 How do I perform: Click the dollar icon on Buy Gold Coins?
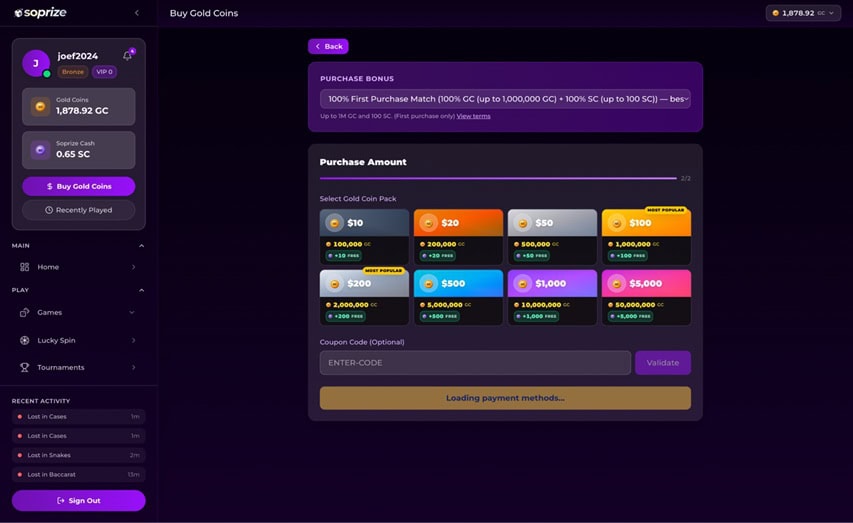50,186
